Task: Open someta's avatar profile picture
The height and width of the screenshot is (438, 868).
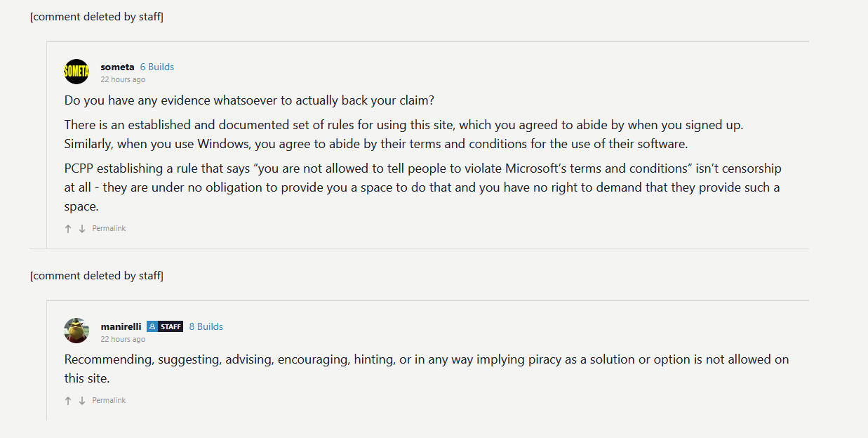Action: pos(76,72)
